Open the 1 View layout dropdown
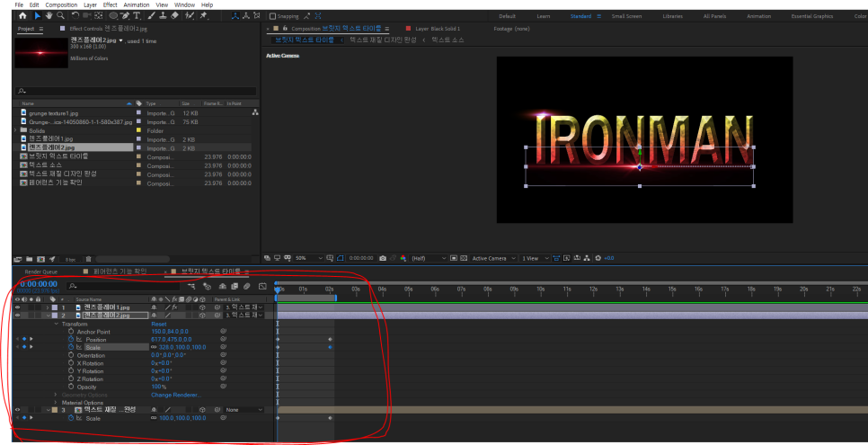The width and height of the screenshot is (868, 445). click(536, 258)
